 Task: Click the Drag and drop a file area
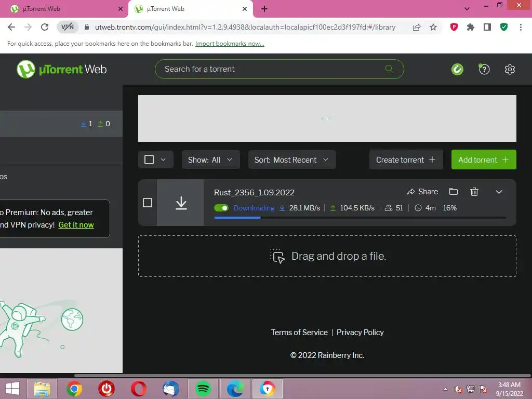pyautogui.click(x=327, y=256)
